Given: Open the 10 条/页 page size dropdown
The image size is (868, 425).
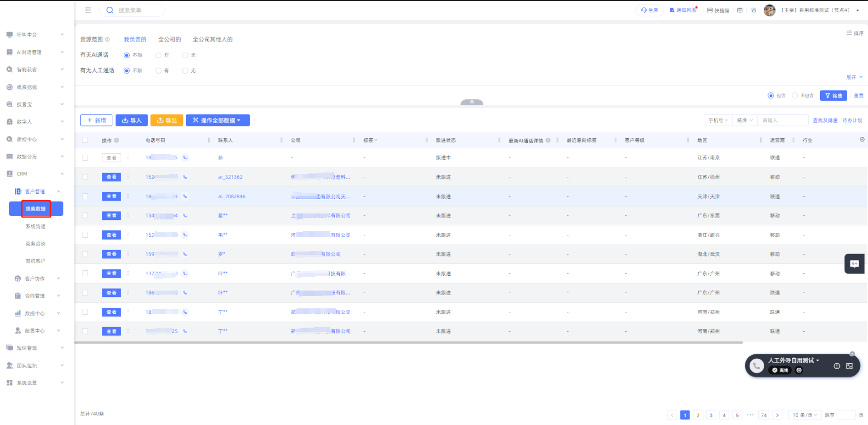Looking at the screenshot, I should click(805, 415).
